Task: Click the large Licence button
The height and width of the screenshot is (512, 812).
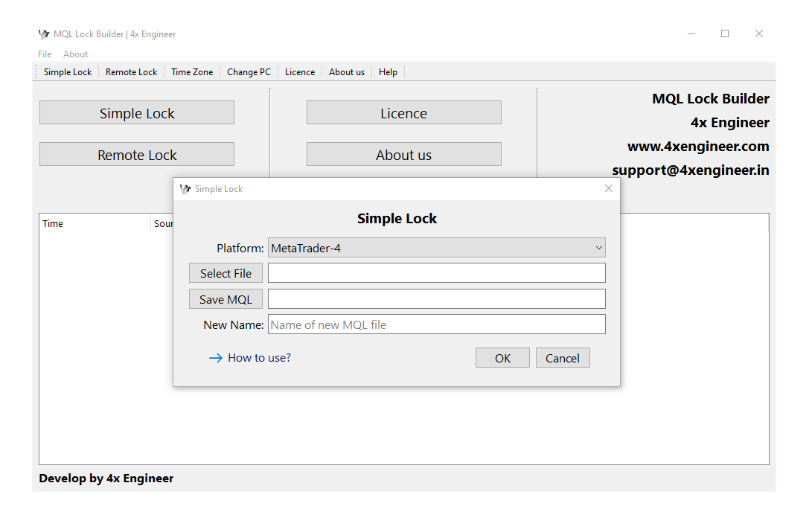Action: pyautogui.click(x=404, y=113)
